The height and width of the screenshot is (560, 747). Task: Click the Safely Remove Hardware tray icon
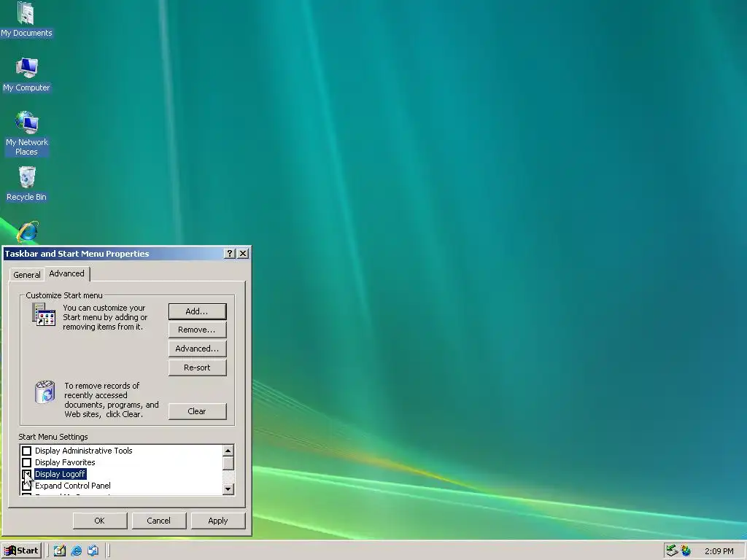click(x=672, y=551)
